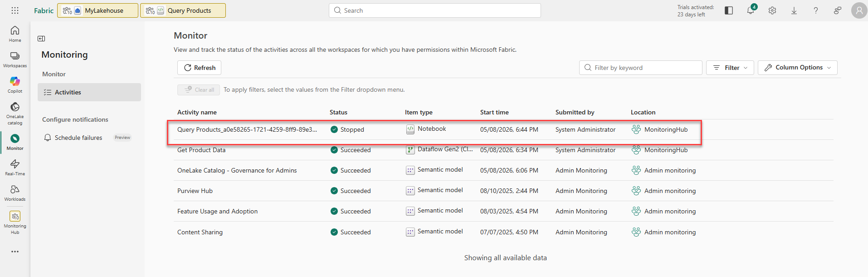The width and height of the screenshot is (868, 277).
Task: Open the help question mark
Action: coord(816,10)
